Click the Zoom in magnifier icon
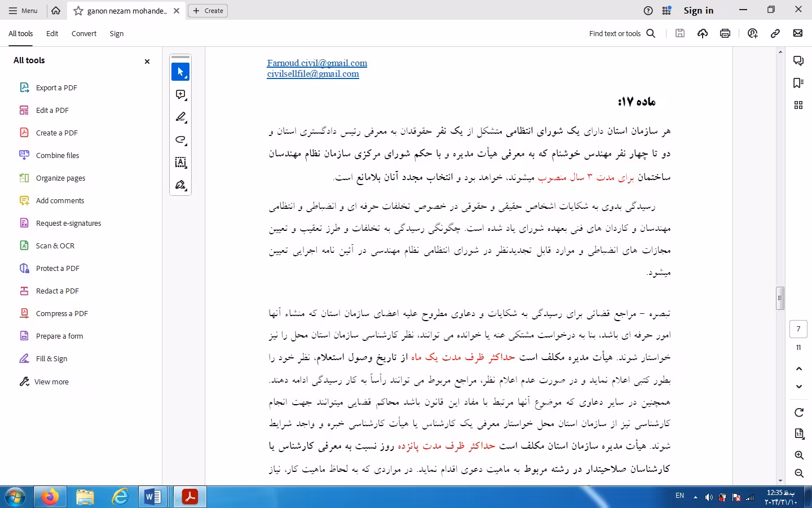This screenshot has height=508, width=812. 798,455
